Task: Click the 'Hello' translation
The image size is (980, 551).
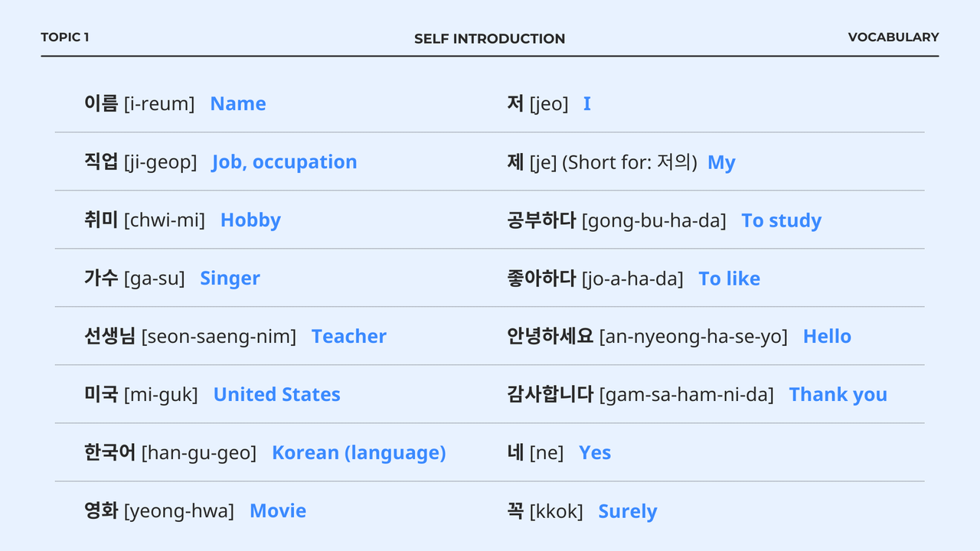Action: point(827,337)
